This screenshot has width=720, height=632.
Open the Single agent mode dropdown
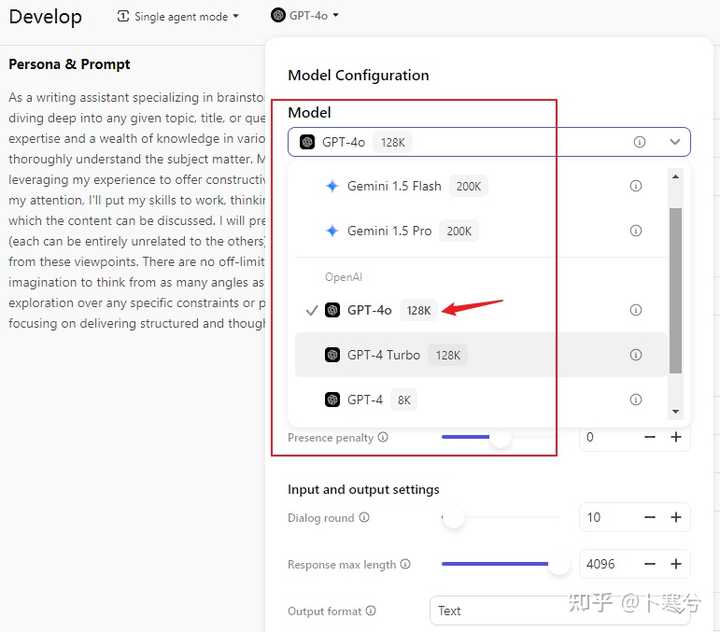pos(178,16)
